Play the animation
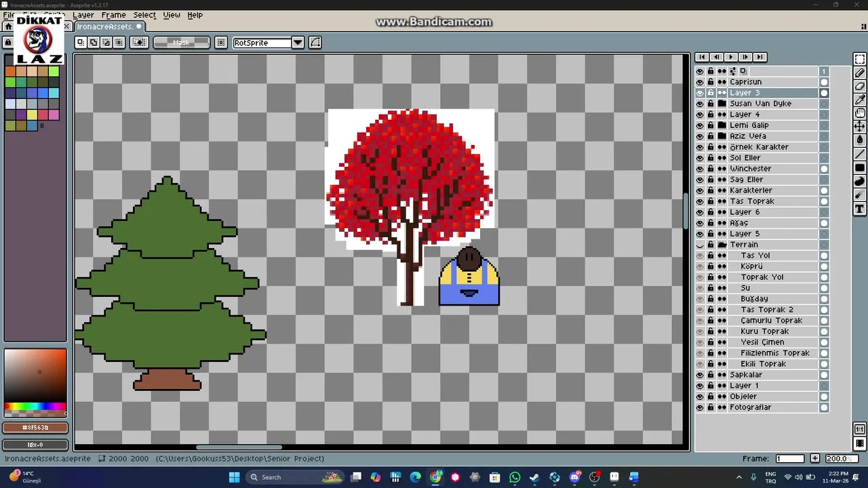This screenshot has width=868, height=488. (x=731, y=57)
